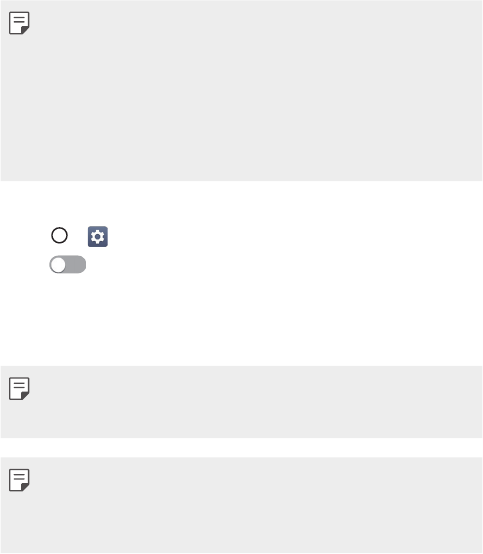The width and height of the screenshot is (483, 554).
Task: Tap the circular Home button icon
Action: point(59,235)
